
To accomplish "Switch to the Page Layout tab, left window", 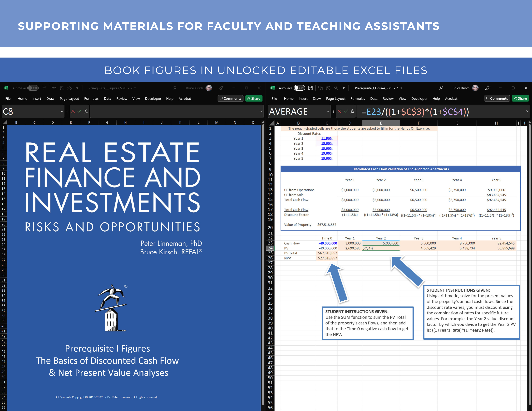I will pos(69,99).
